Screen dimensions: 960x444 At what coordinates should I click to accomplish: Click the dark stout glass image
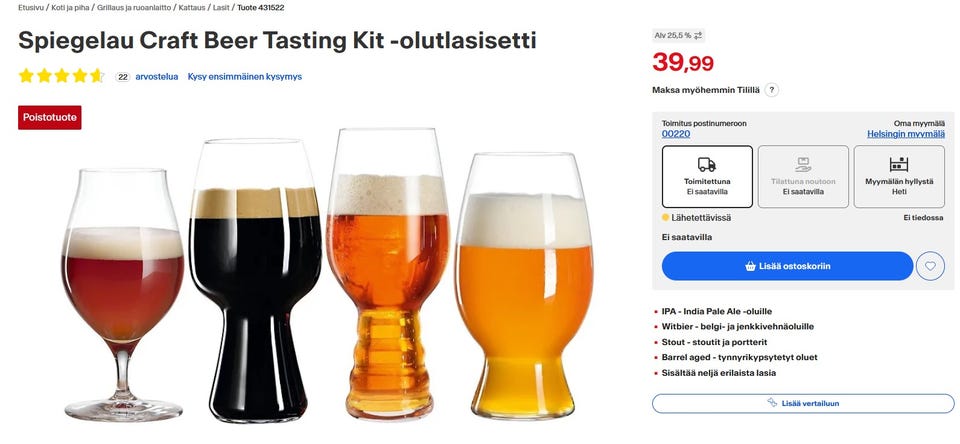pyautogui.click(x=256, y=290)
